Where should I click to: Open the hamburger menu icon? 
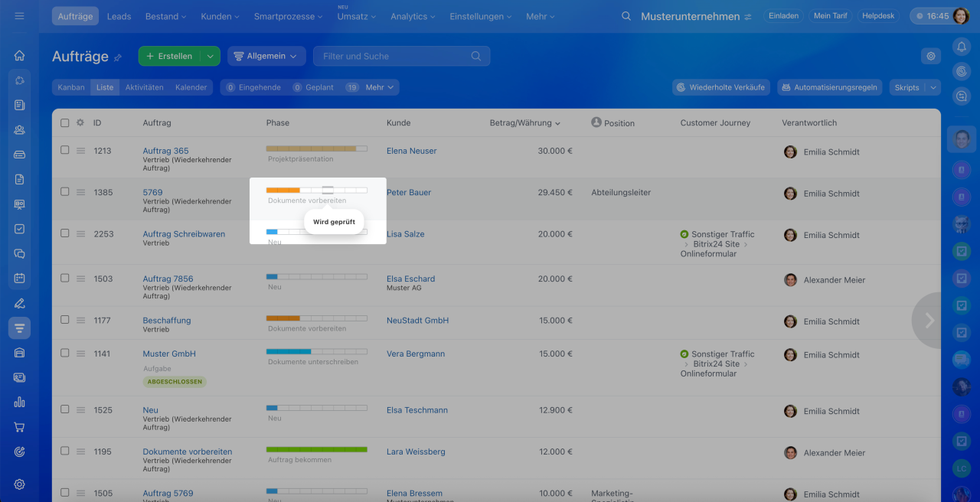click(19, 16)
